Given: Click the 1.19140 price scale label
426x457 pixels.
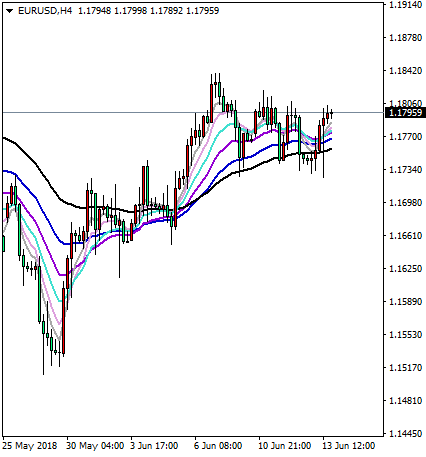Looking at the screenshot, I should coord(406,5).
